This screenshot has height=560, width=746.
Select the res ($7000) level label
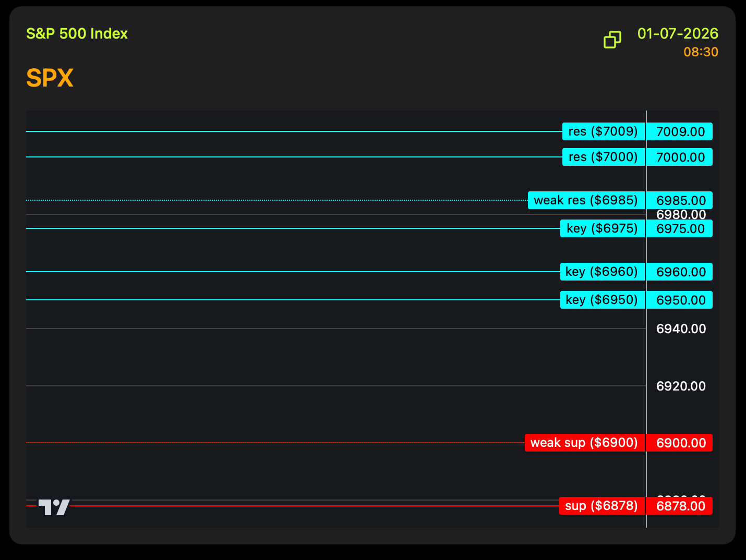pyautogui.click(x=603, y=157)
